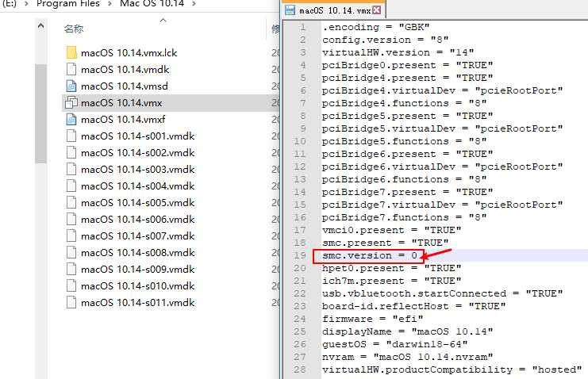Select file name macOS 10.14.vmx.lck
588x379 pixels.
pyautogui.click(x=129, y=53)
